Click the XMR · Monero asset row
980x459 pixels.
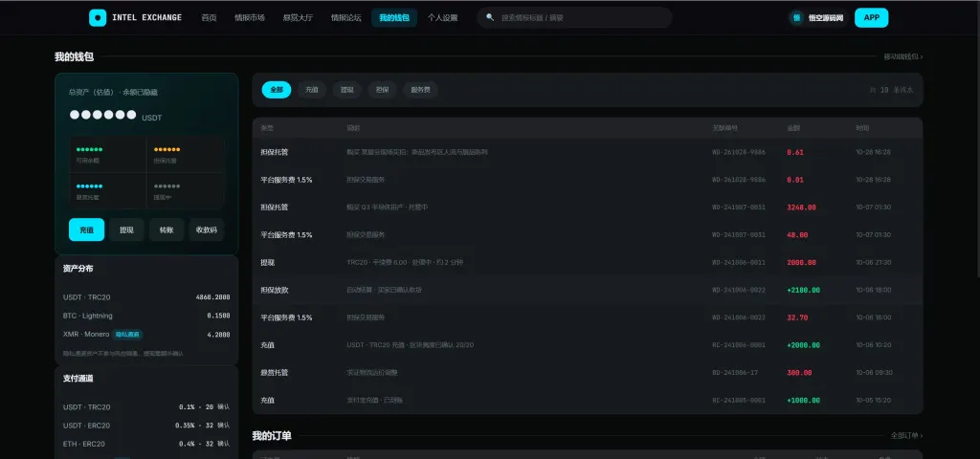coord(146,334)
